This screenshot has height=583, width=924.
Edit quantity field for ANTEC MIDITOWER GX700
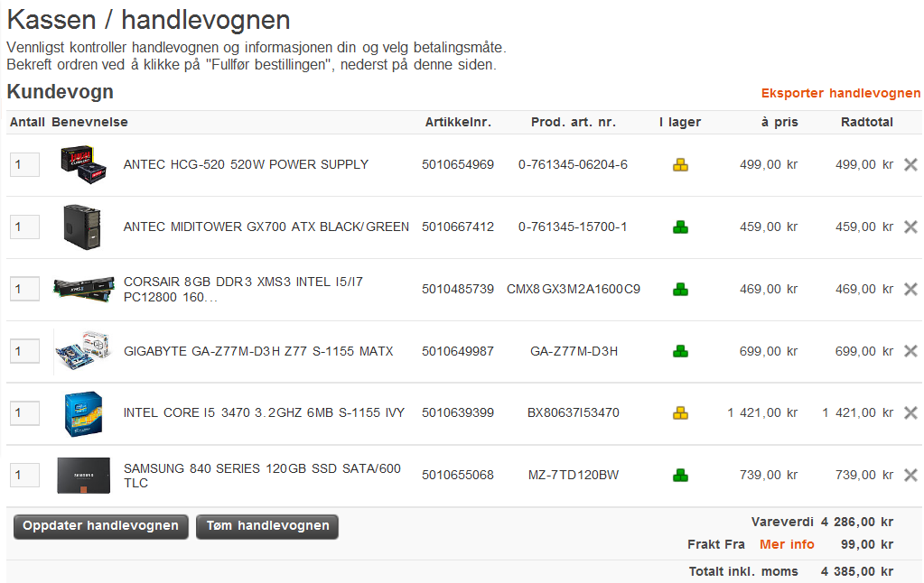click(24, 227)
